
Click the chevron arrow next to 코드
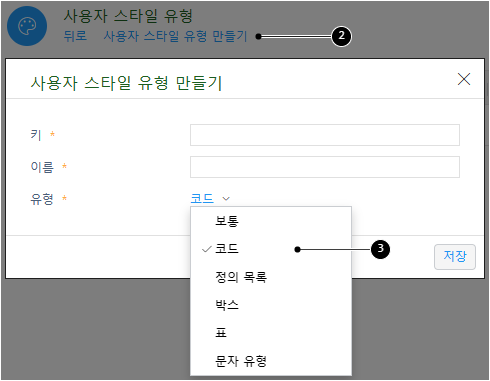226,199
